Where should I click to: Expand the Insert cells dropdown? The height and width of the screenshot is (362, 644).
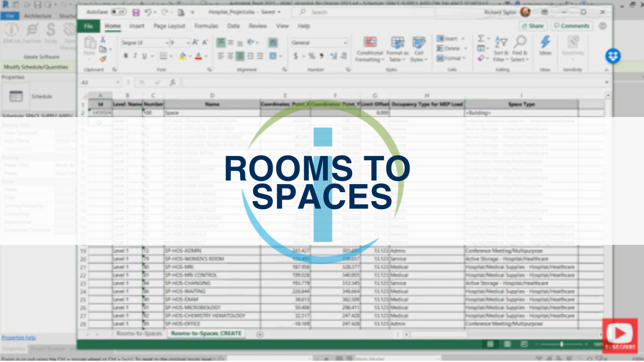[x=463, y=39]
